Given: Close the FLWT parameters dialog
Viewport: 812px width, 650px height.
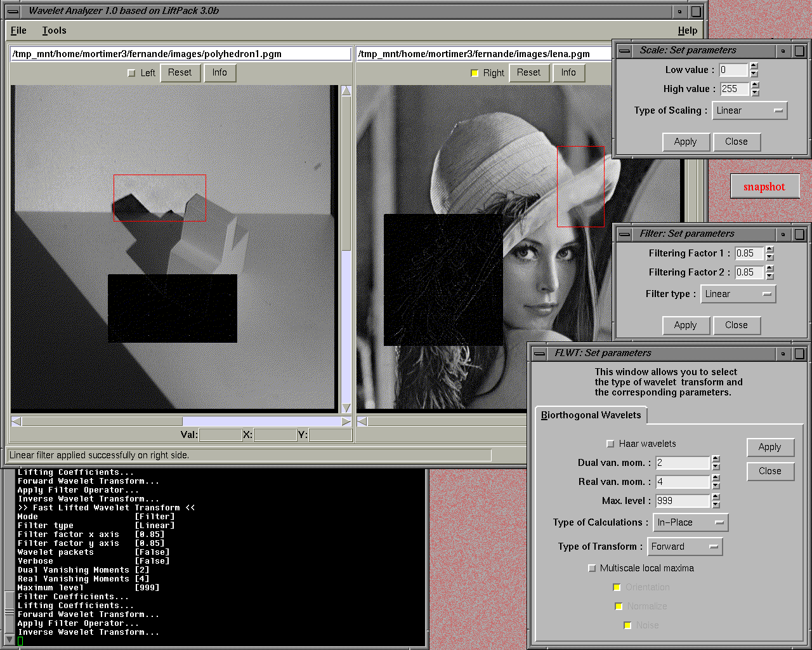Looking at the screenshot, I should 769,471.
